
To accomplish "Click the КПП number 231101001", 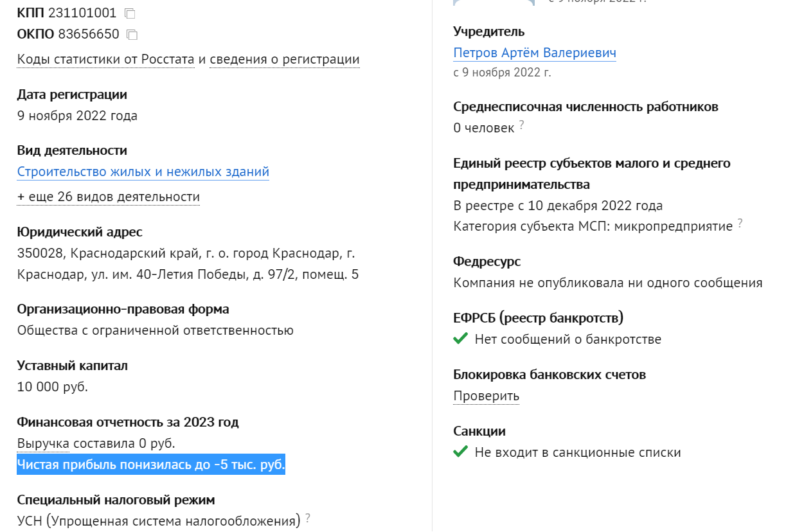I will pos(82,13).
